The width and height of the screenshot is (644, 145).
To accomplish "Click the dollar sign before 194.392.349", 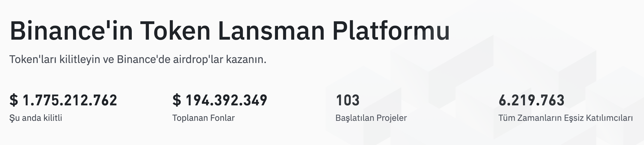I will pos(177,100).
